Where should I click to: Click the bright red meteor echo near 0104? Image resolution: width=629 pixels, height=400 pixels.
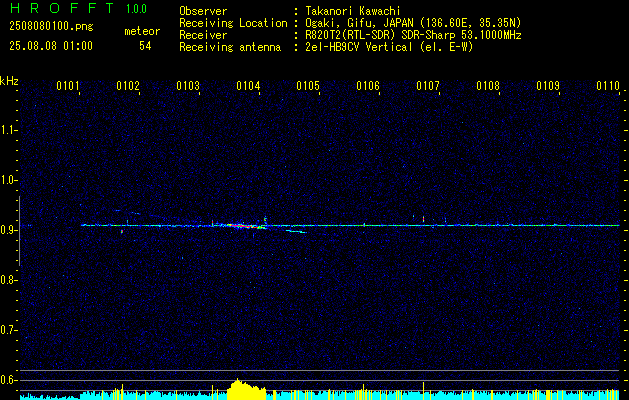(246, 226)
